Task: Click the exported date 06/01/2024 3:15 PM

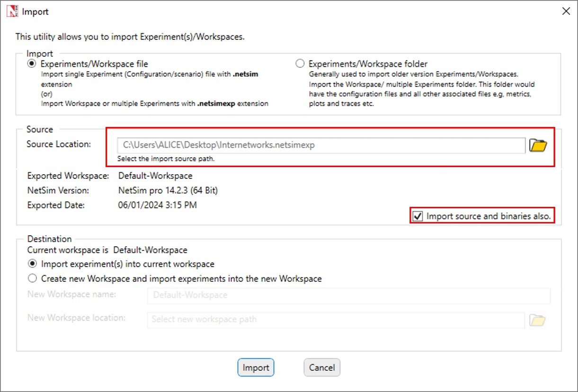Action: (158, 205)
